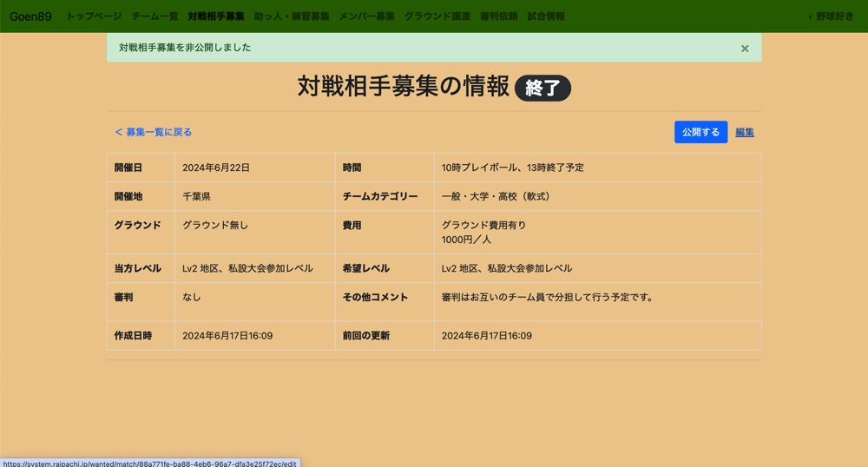868x467 pixels.
Task: Click the 審判 header cell
Action: pos(141,302)
